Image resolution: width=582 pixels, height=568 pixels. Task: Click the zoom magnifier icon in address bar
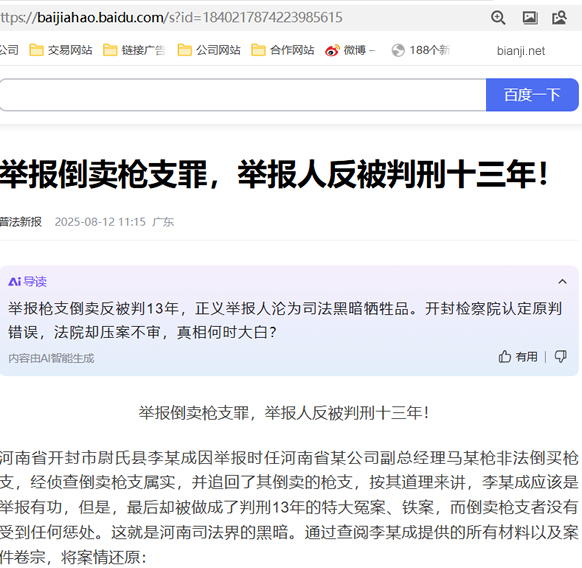pos(498,17)
